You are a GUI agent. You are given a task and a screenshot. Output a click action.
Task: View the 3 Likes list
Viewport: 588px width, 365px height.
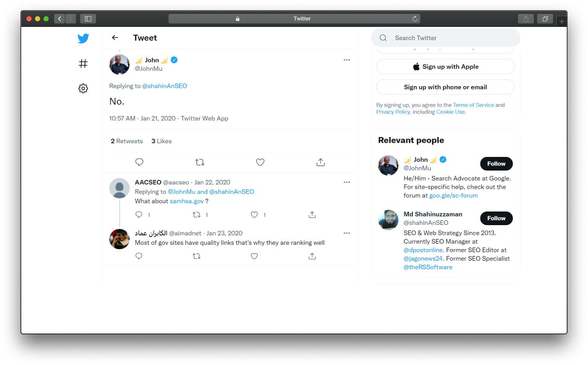pos(161,141)
